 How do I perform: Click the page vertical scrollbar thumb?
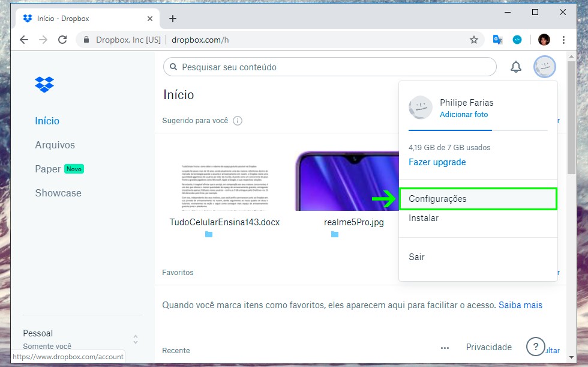pyautogui.click(x=571, y=118)
